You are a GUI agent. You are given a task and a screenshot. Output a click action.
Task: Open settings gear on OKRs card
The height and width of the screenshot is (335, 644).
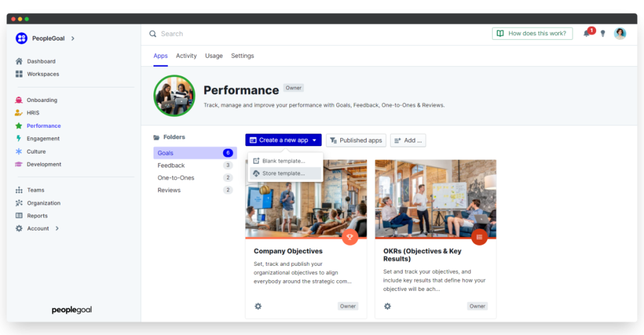click(x=387, y=306)
